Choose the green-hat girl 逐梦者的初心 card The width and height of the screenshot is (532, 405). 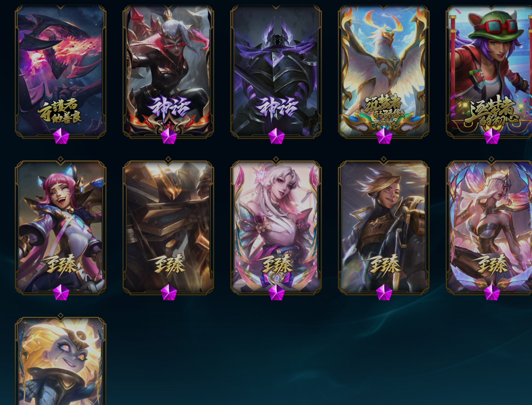[x=489, y=71]
